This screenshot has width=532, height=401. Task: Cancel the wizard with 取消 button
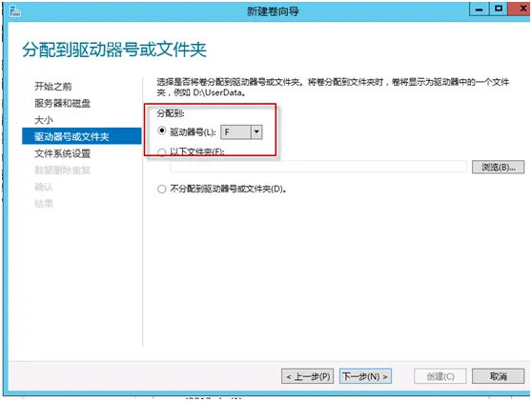tap(498, 376)
